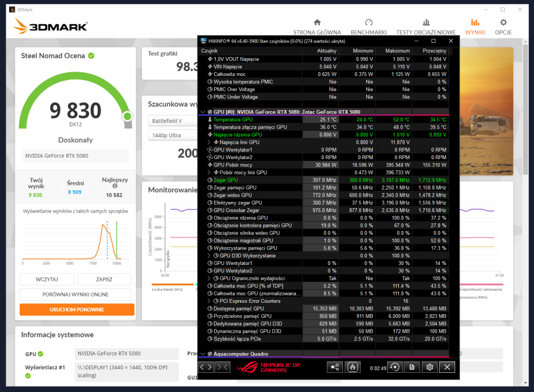
Task: Select Wykorzystanie pamięci GPU row
Action: 324,248
